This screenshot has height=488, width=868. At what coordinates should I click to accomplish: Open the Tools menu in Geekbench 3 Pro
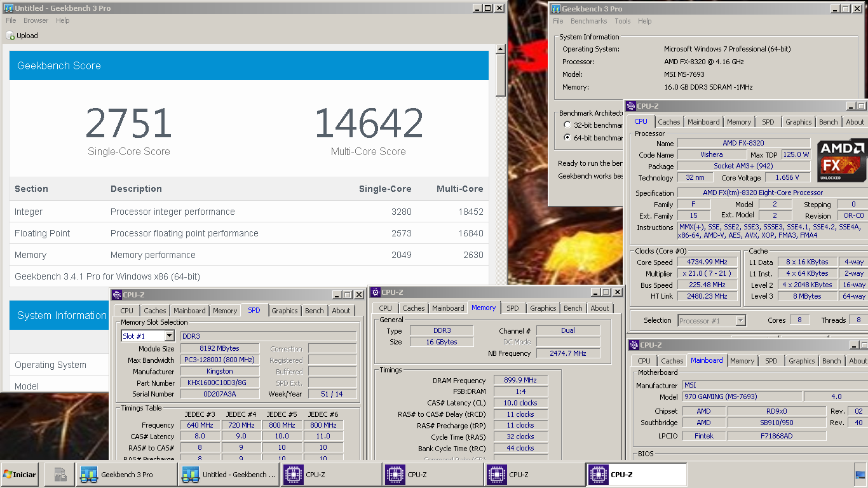(623, 21)
